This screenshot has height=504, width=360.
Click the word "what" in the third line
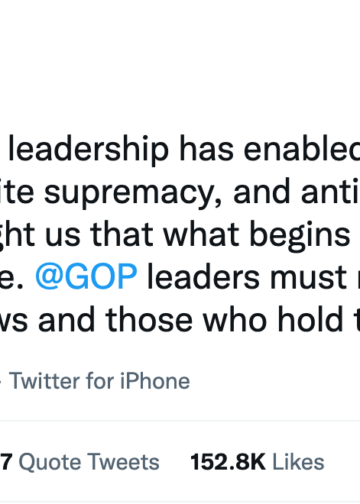201,234
